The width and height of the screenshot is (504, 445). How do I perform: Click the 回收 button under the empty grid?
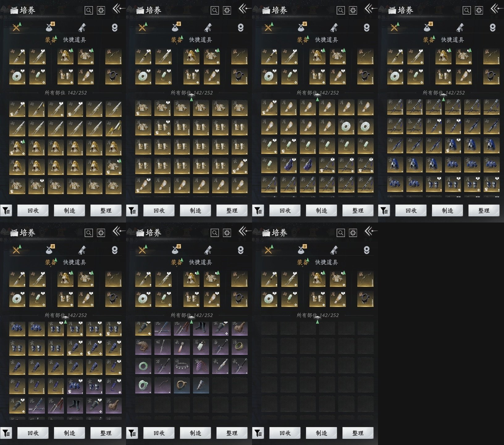[285, 433]
